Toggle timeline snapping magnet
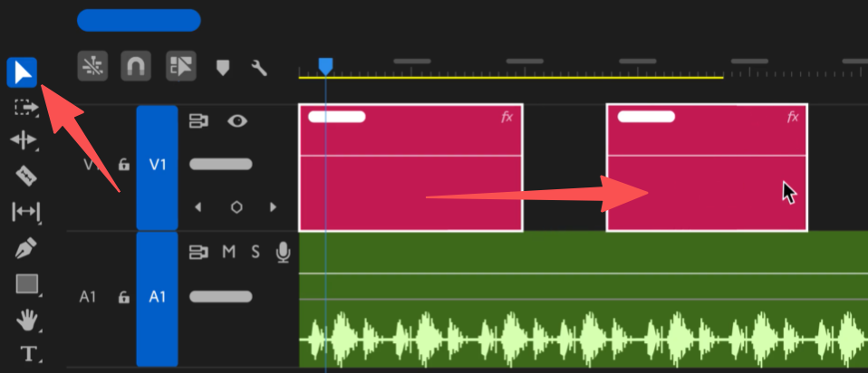The image size is (868, 373). tap(136, 67)
